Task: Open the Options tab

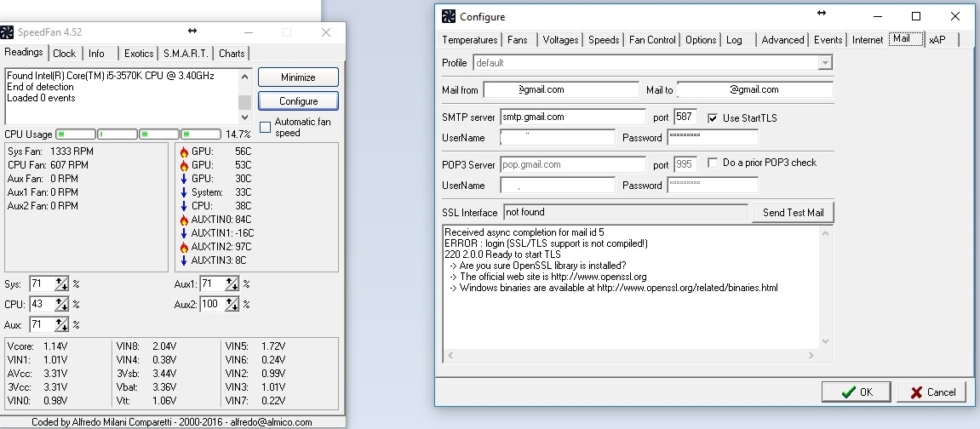Action: (701, 40)
